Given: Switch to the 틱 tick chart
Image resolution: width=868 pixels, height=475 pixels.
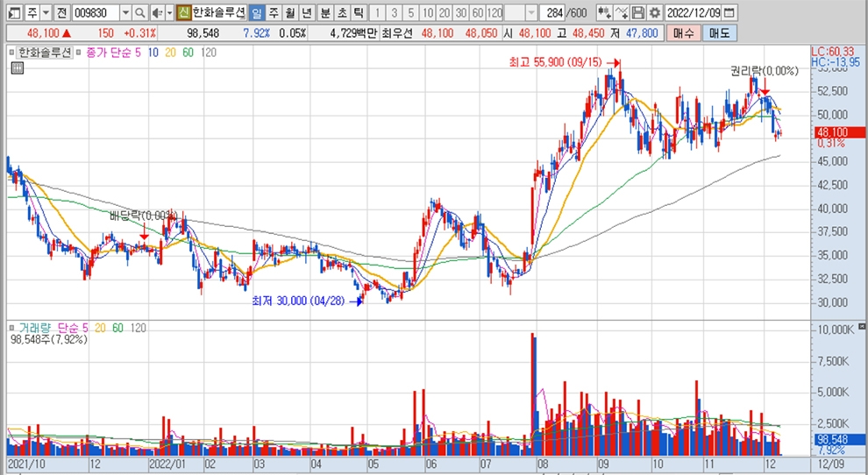Looking at the screenshot, I should pyautogui.click(x=359, y=12).
